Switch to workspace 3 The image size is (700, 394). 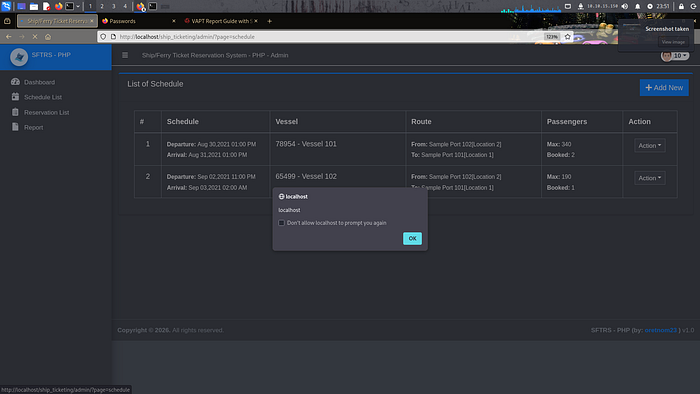point(113,6)
